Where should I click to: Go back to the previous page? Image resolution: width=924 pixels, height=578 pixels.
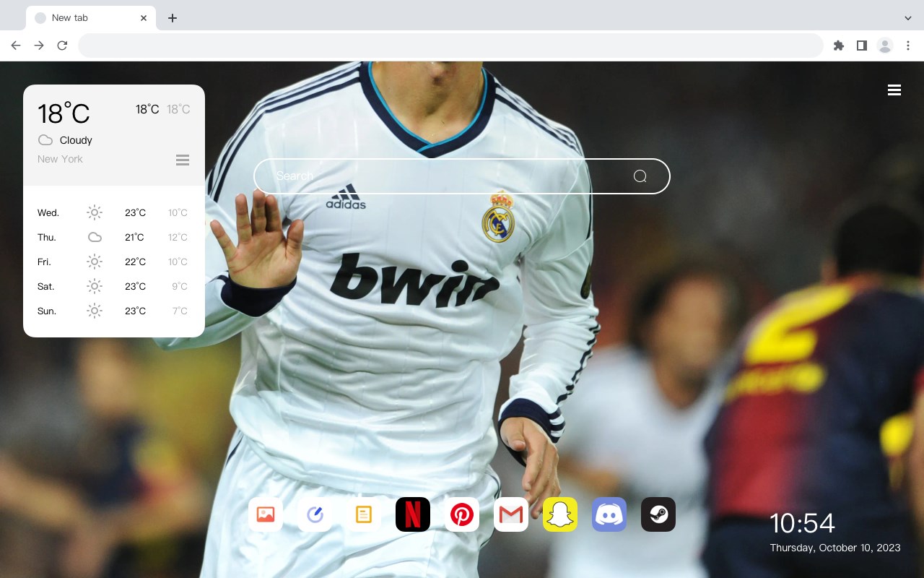point(16,46)
